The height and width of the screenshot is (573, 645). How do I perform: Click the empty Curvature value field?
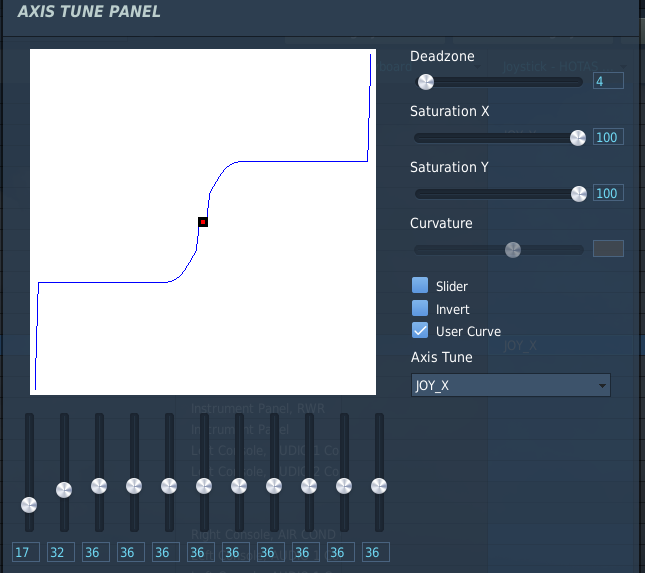[x=608, y=249]
